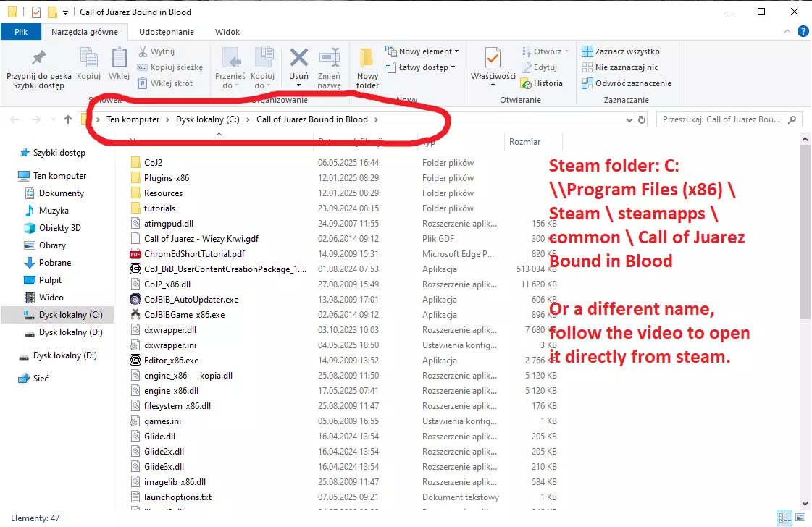Select Szybki dostęp in sidebar
This screenshot has height=527, width=812.
[52, 153]
